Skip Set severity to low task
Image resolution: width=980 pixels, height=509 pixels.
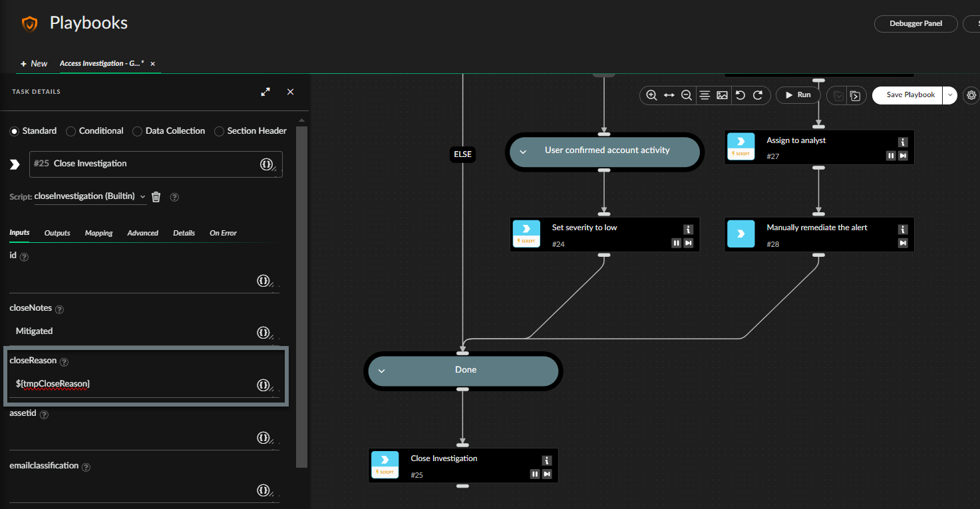pyautogui.click(x=689, y=243)
